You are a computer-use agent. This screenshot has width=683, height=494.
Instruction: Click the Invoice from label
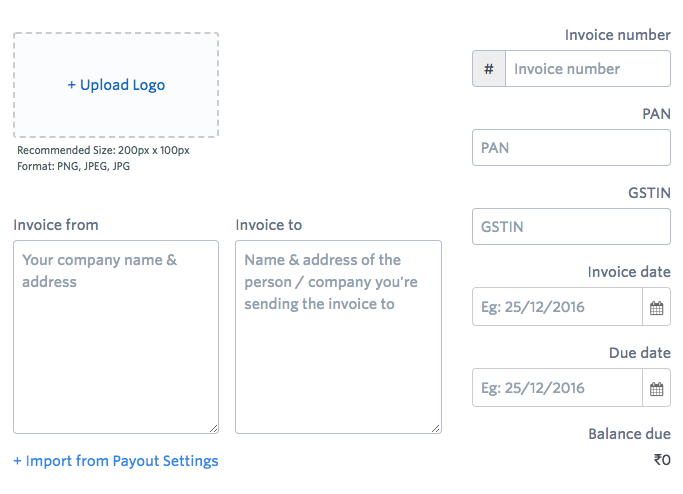pos(56,225)
